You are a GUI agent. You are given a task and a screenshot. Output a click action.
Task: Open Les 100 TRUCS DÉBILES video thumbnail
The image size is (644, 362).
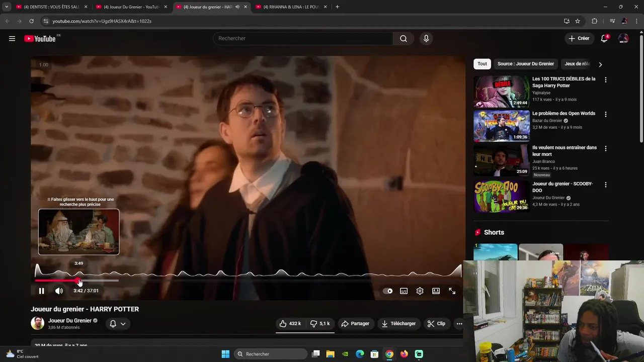click(x=502, y=92)
